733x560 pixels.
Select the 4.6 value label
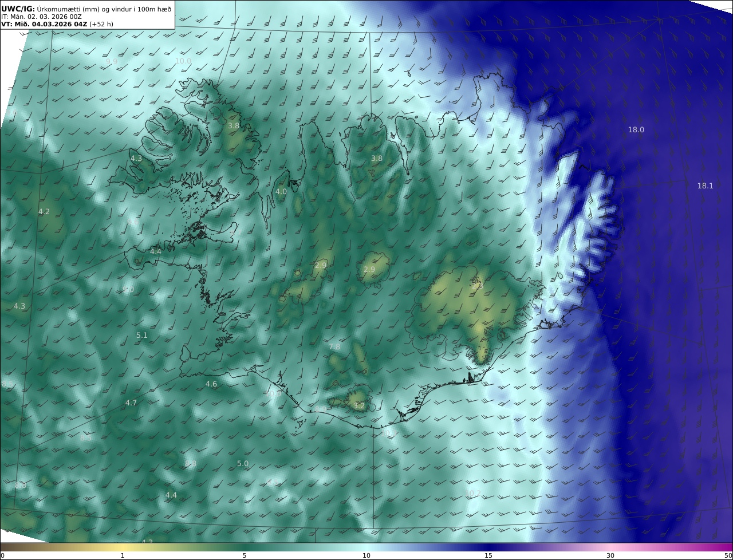point(211,384)
